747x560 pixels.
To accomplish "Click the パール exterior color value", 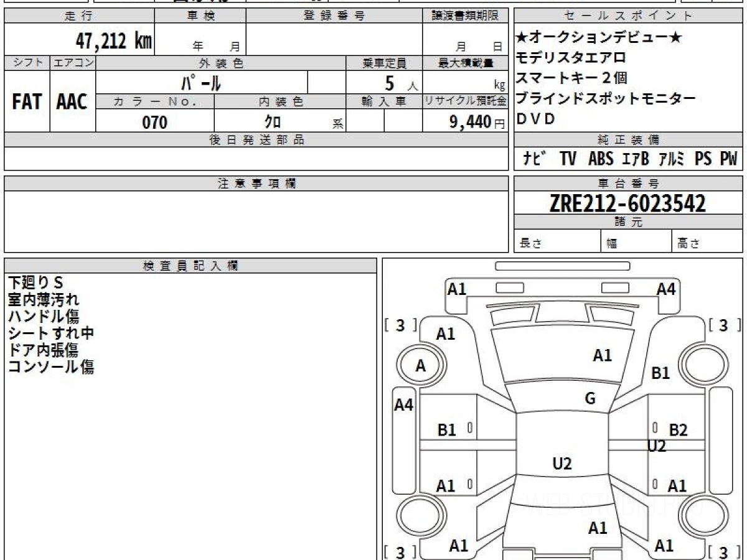I will [202, 83].
